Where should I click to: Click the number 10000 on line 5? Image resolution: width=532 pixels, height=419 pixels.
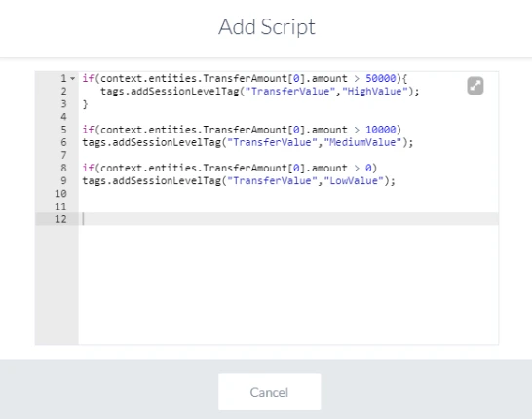click(x=380, y=130)
